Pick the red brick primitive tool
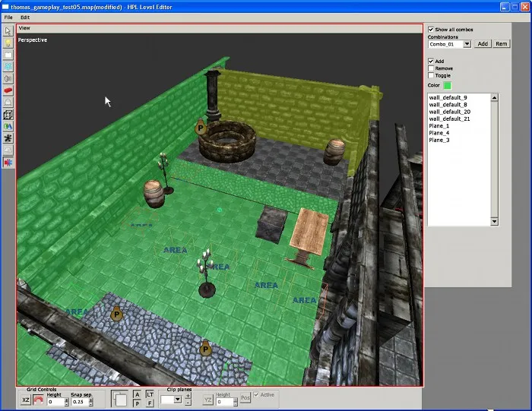Image resolution: width=532 pixels, height=411 pixels. pyautogui.click(x=8, y=90)
